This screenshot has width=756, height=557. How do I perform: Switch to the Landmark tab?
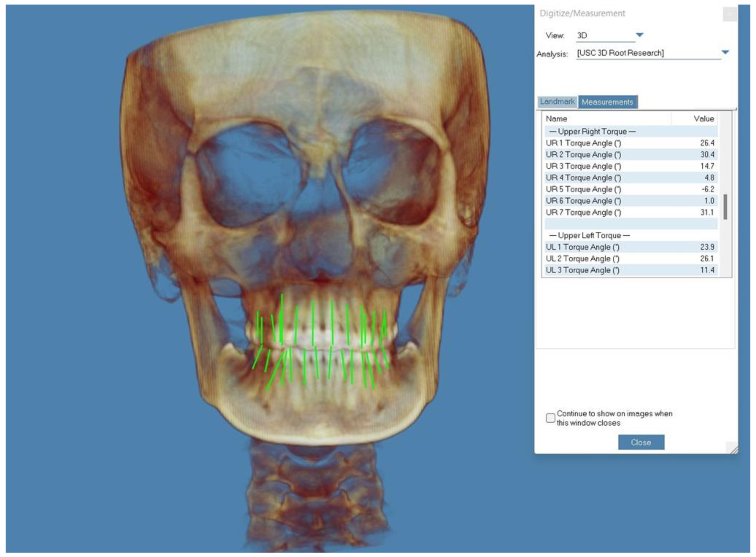point(557,102)
